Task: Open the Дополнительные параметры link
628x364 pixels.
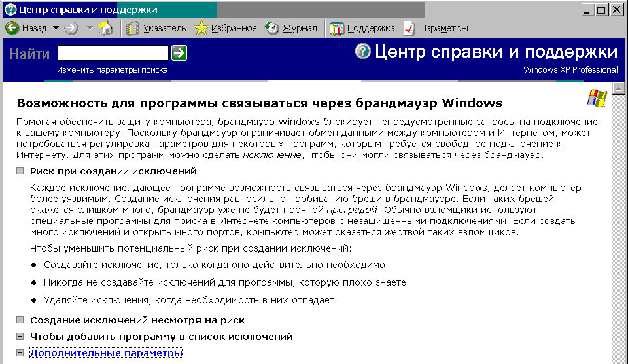Action: [x=106, y=353]
